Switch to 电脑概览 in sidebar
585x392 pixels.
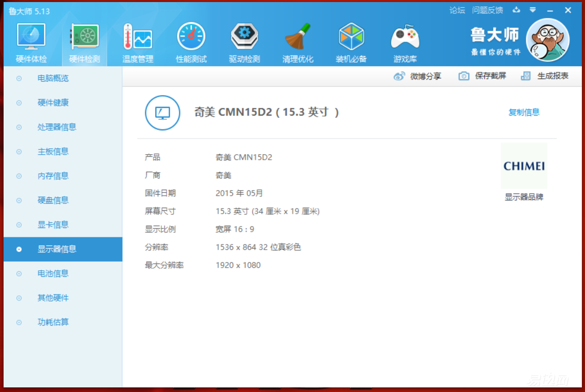pyautogui.click(x=53, y=79)
